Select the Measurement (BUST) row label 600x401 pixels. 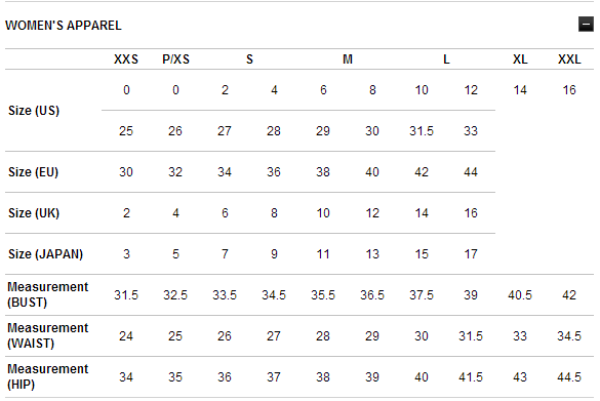(x=48, y=295)
